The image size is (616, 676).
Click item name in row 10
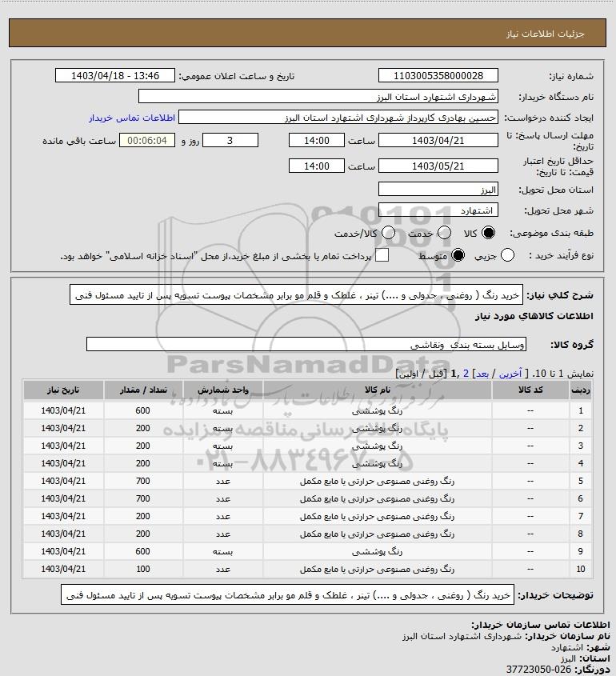(377, 569)
